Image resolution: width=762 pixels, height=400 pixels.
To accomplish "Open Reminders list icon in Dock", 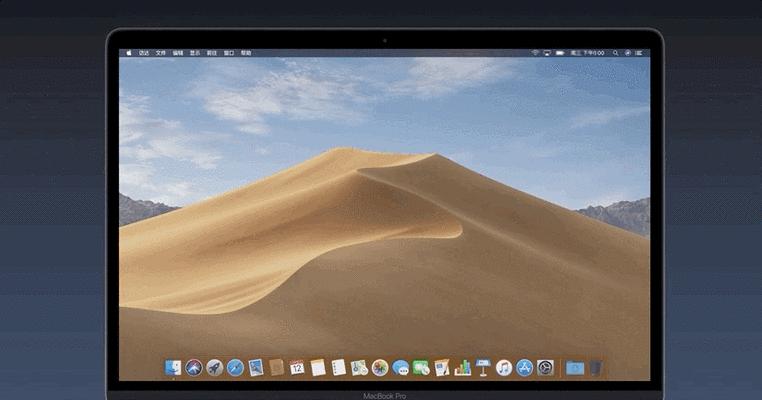I will (339, 367).
